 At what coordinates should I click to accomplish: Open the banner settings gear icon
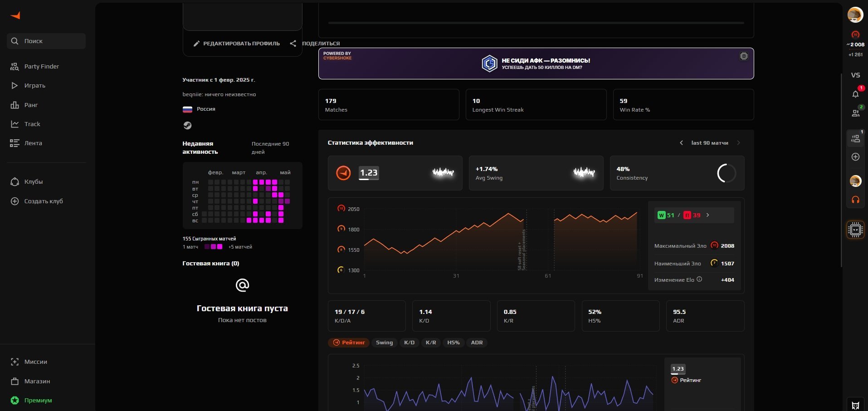tap(744, 56)
